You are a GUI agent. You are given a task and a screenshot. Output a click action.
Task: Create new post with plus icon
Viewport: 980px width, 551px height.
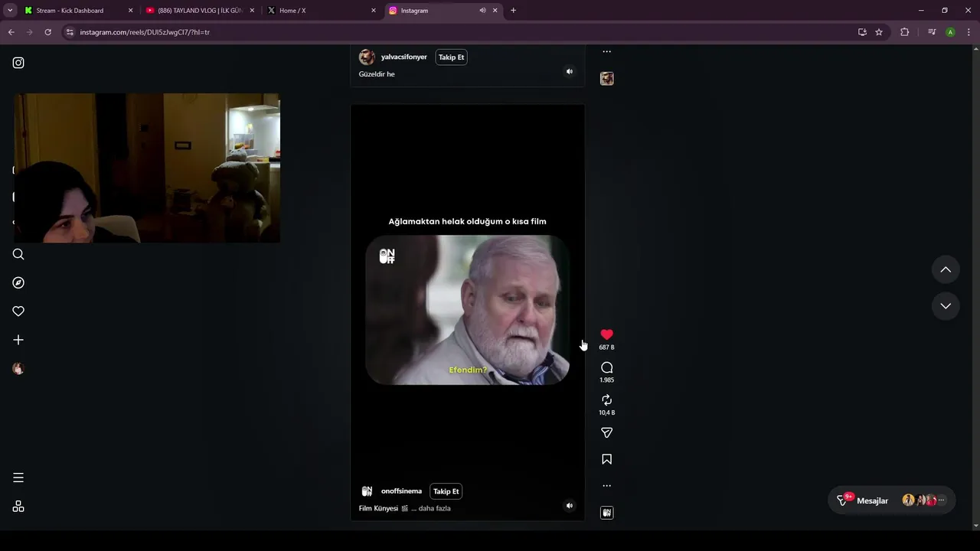click(x=18, y=340)
